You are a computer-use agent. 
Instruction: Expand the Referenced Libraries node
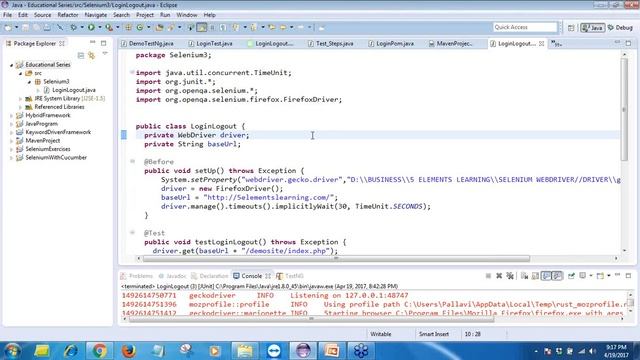20,107
